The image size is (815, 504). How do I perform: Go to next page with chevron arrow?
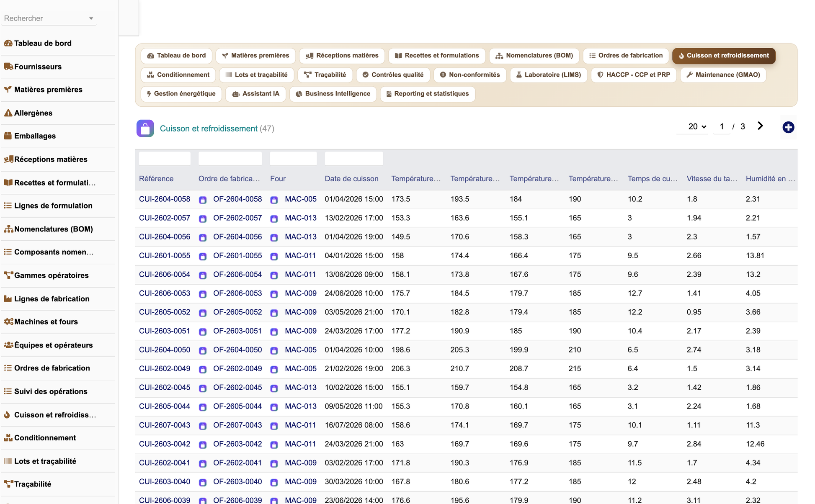761,126
